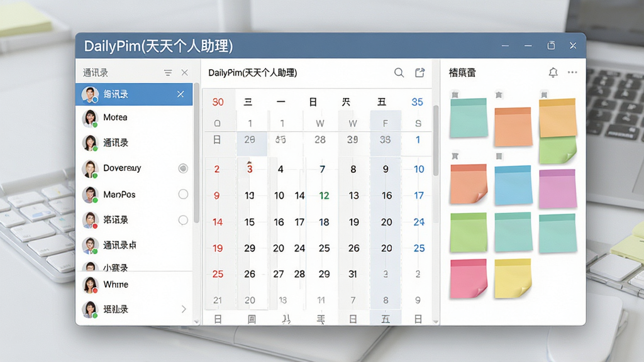Close the 通讯录 contacts panel with its header X
644x362 pixels.
point(184,73)
